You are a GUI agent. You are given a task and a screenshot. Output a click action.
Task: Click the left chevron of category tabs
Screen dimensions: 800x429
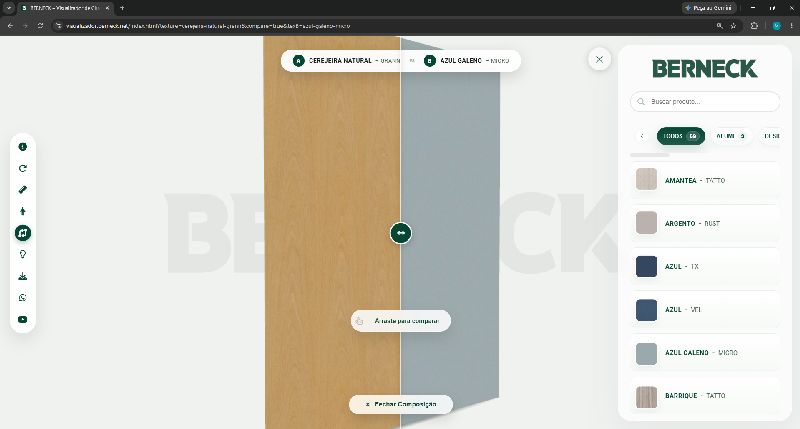tap(642, 136)
